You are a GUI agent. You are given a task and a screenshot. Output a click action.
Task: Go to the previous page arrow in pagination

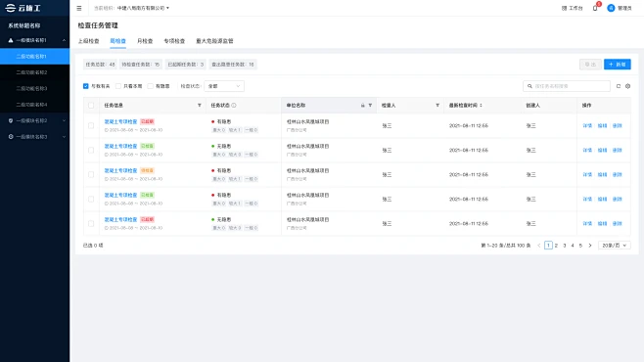[x=539, y=246]
